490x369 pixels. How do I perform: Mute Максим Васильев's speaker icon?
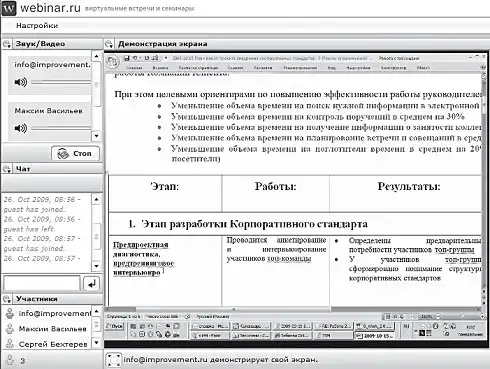point(20,128)
